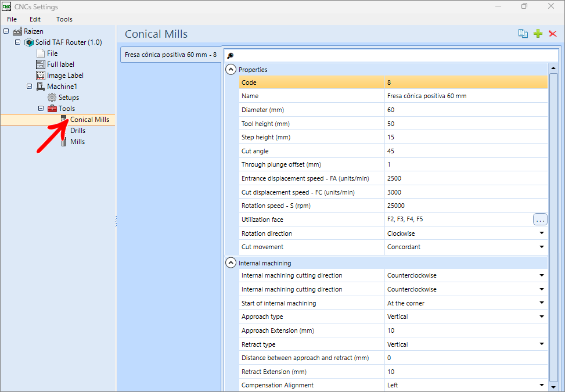Collapse the Machine1 tree node

click(x=29, y=87)
